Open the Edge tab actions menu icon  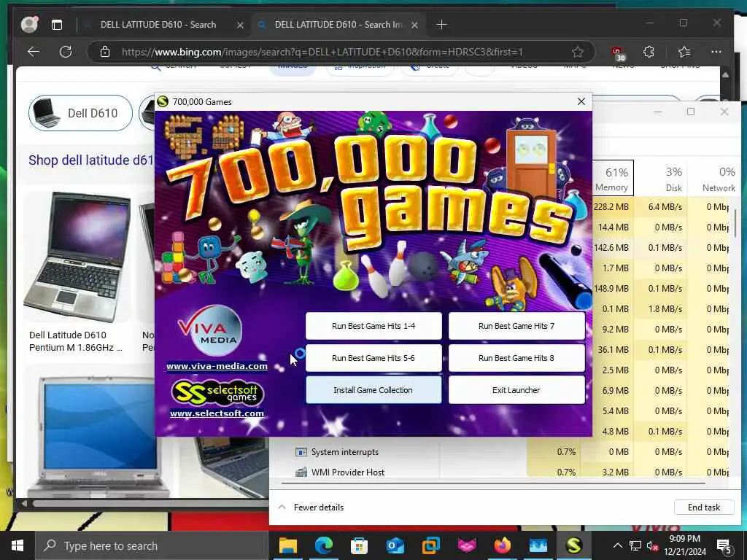click(57, 25)
